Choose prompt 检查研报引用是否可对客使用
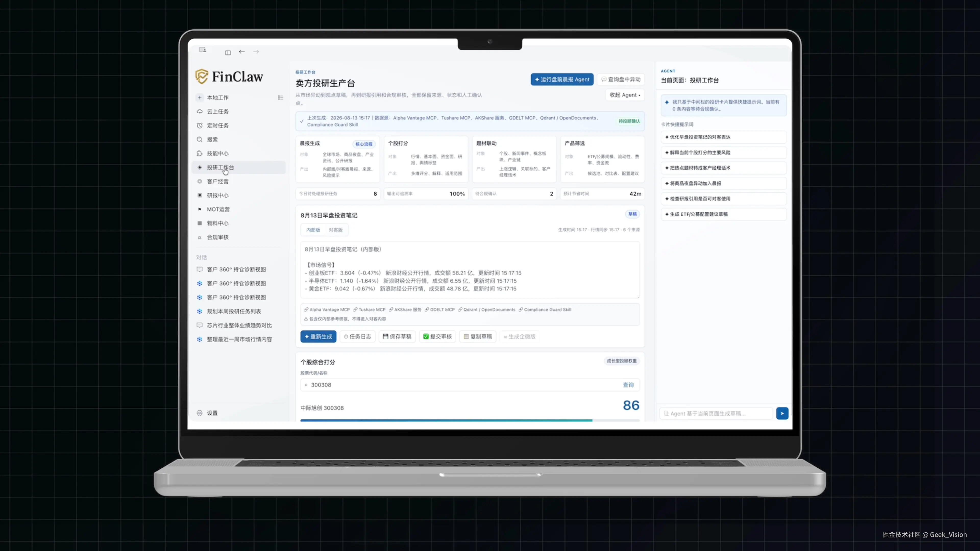 click(x=724, y=199)
